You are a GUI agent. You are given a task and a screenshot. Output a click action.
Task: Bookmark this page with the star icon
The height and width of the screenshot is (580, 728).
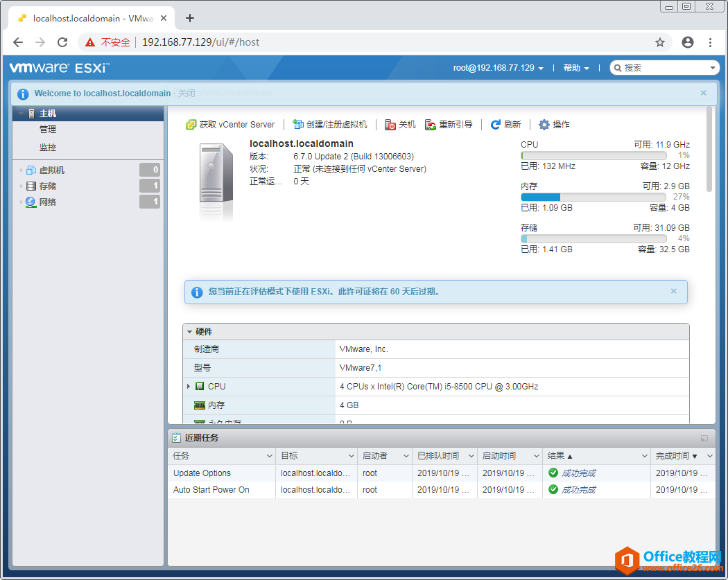coord(660,43)
